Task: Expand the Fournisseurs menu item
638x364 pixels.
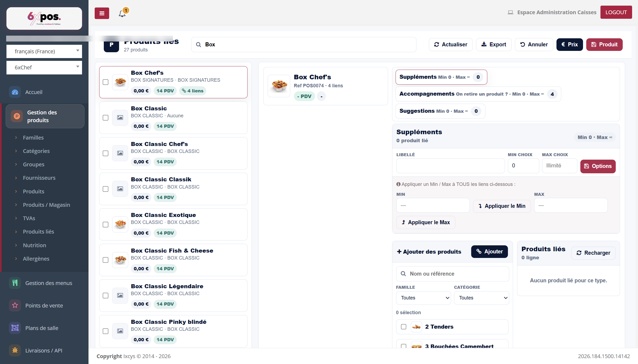Action: [39, 178]
